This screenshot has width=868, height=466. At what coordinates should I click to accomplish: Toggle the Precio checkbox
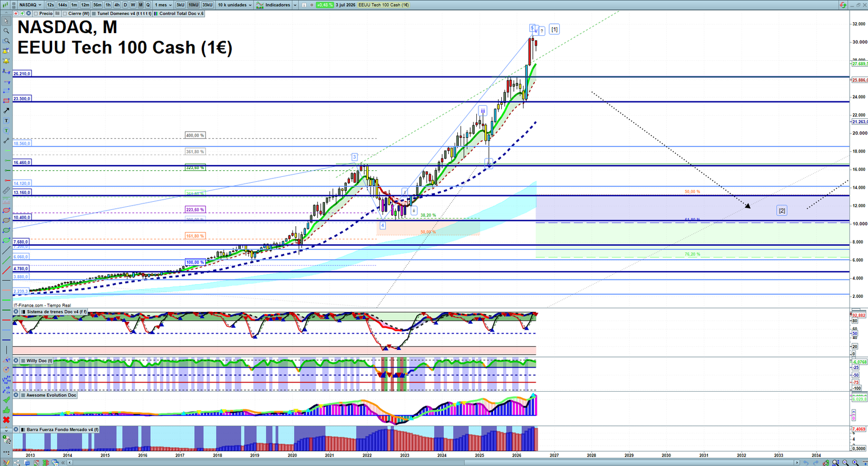point(36,14)
